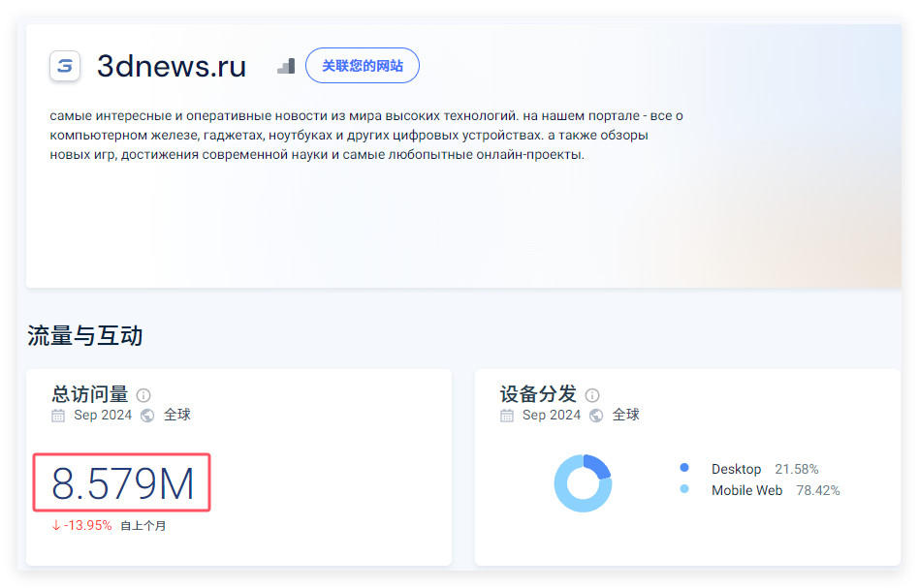The image size is (919, 588).
Task: Click the 设备分发 card title
Action: [538, 394]
